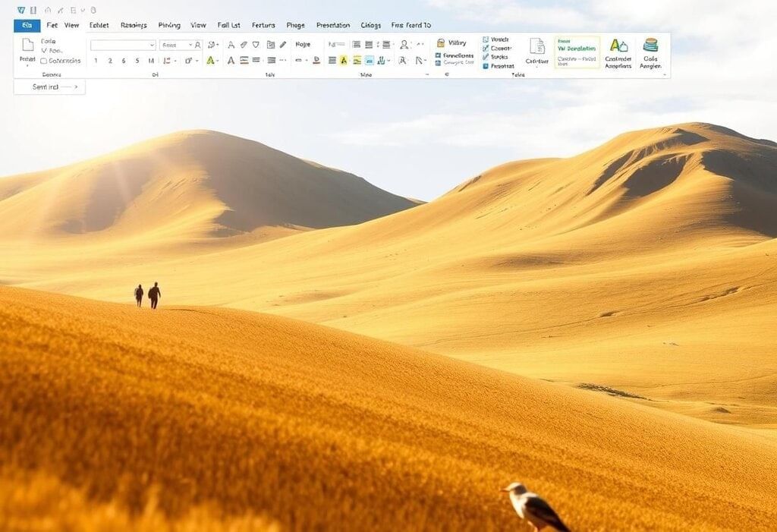Expand the arrow beside the green A icon

[x=219, y=60]
